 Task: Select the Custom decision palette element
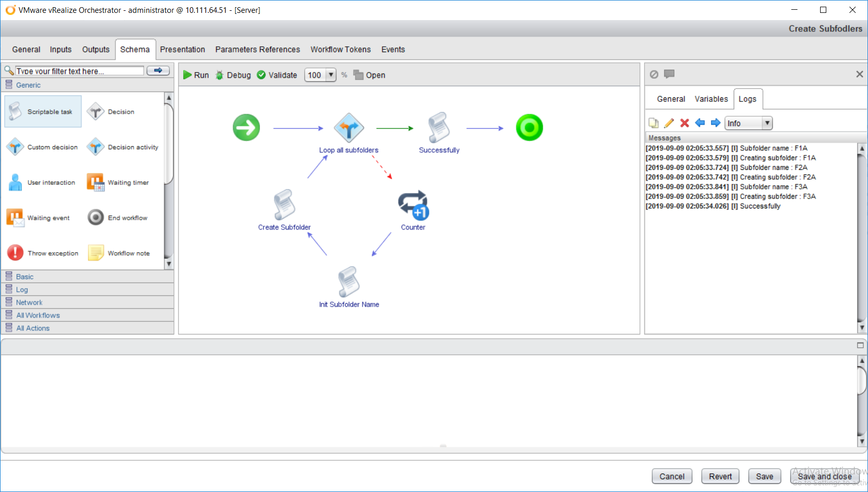pyautogui.click(x=15, y=147)
